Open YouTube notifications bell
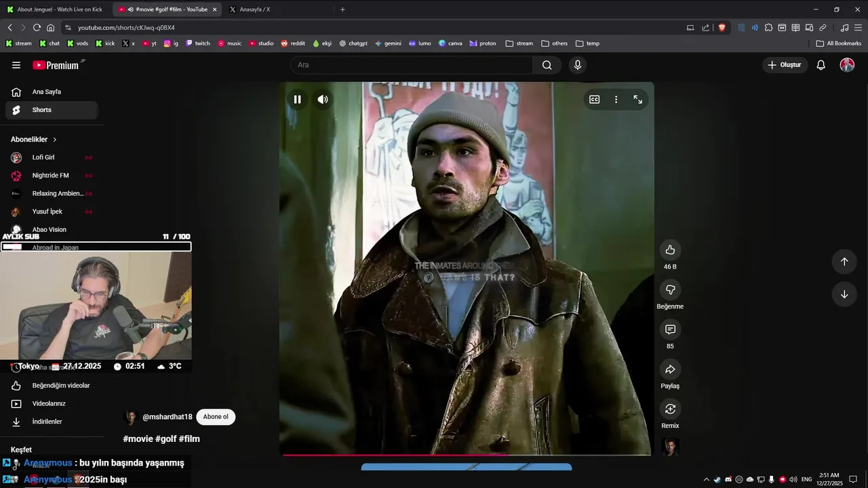 pos(821,65)
